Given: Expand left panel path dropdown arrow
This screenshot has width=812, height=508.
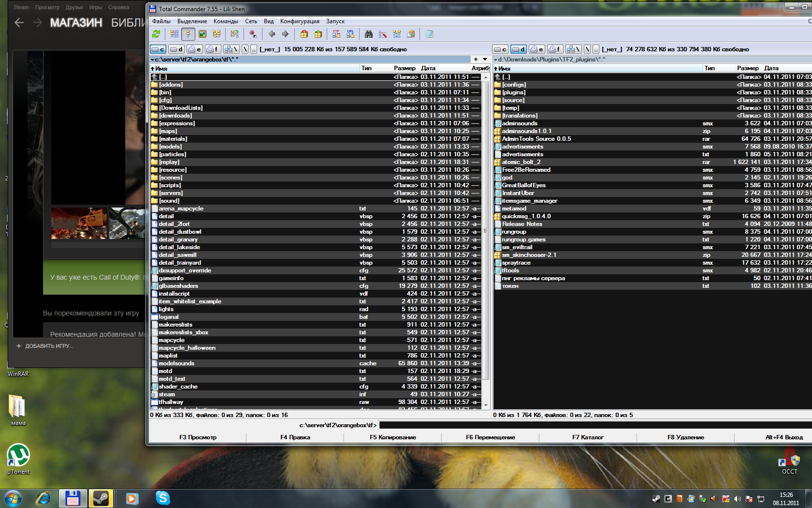Looking at the screenshot, I should (152, 60).
